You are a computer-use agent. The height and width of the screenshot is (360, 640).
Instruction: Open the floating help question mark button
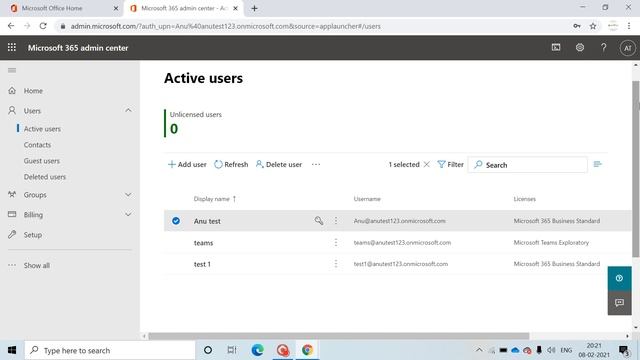[620, 278]
